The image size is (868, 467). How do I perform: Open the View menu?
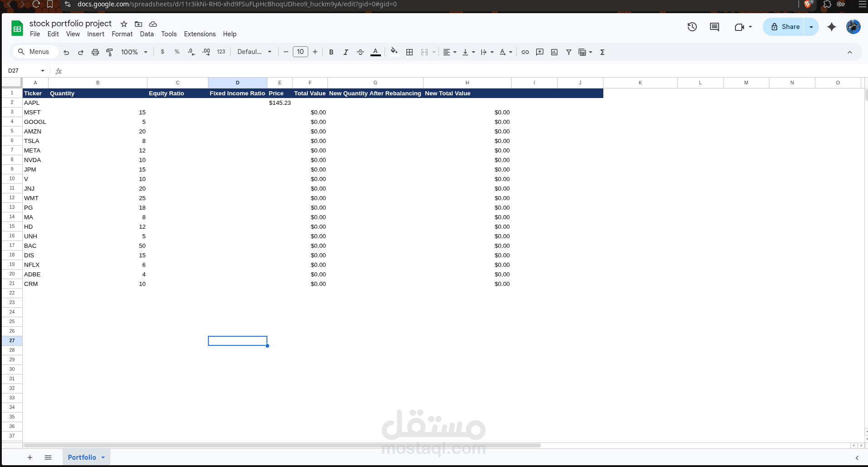pos(73,34)
